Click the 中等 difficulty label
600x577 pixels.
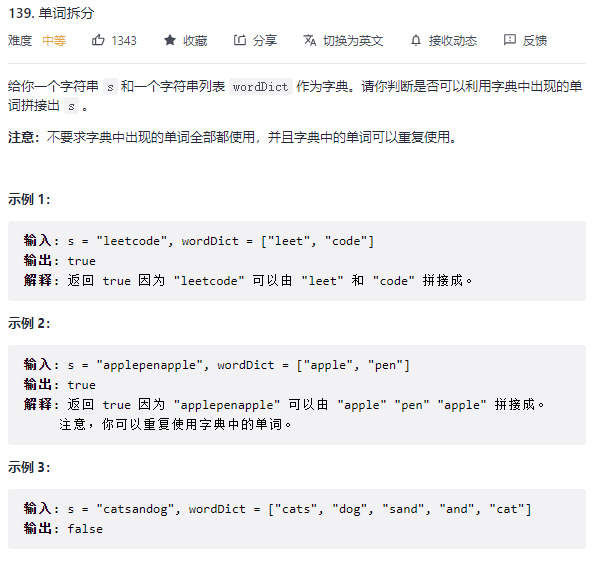click(x=54, y=41)
